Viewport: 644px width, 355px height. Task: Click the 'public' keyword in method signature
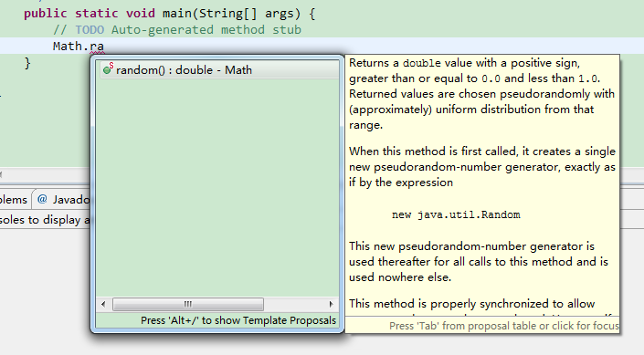pyautogui.click(x=45, y=14)
